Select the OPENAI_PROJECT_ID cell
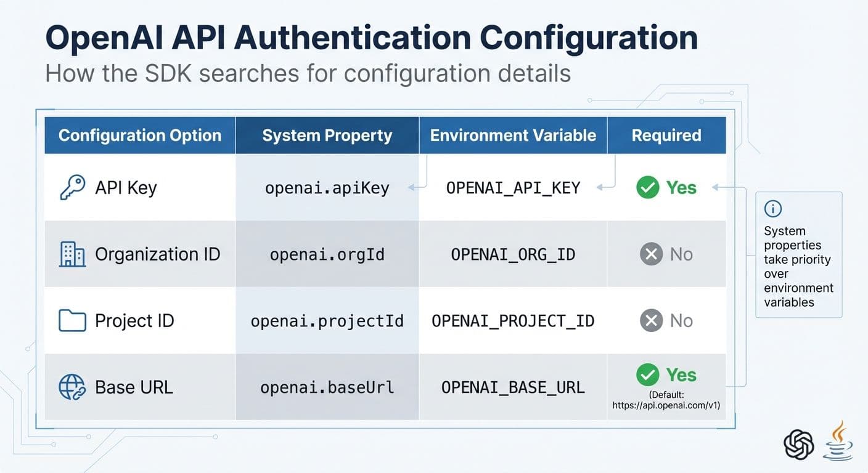868x473 pixels. 513,320
